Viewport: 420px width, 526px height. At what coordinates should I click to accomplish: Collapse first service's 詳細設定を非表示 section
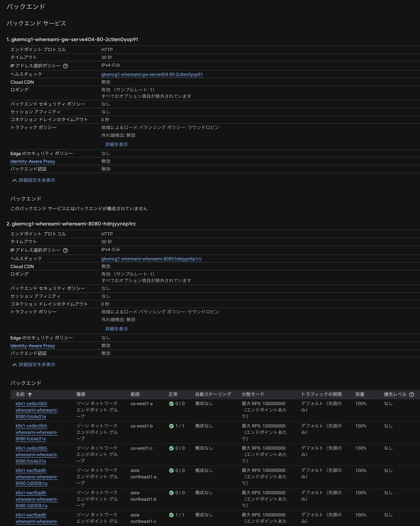click(34, 180)
